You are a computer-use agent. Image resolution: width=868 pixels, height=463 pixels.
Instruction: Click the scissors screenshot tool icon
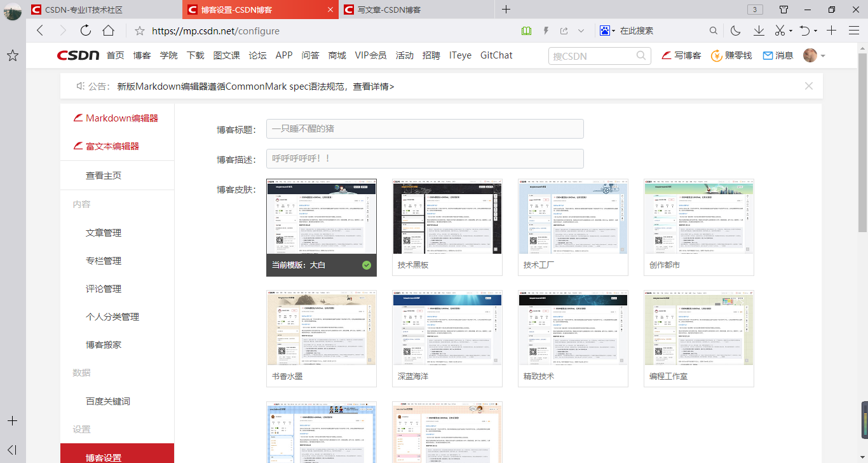coord(780,31)
